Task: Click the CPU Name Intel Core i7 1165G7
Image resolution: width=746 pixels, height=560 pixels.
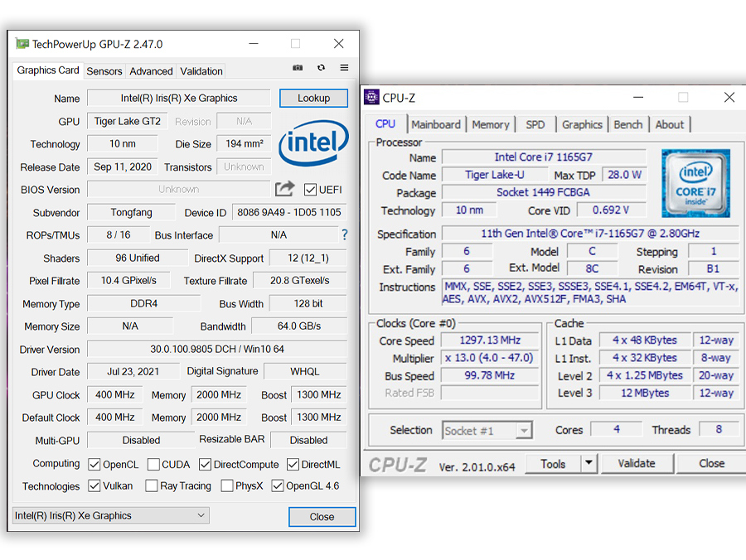Action: [544, 157]
